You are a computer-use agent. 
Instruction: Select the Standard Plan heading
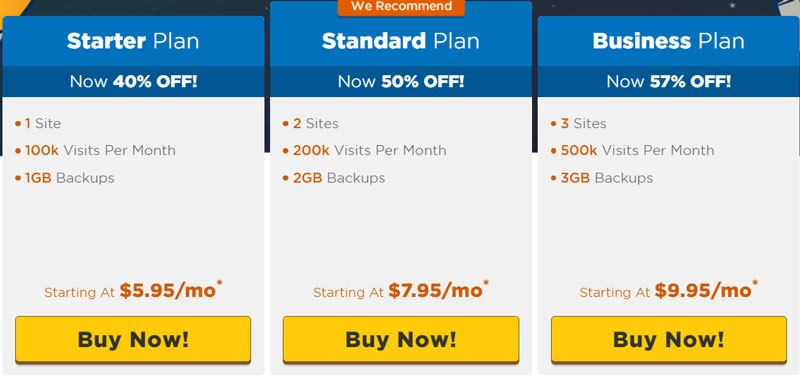[401, 41]
